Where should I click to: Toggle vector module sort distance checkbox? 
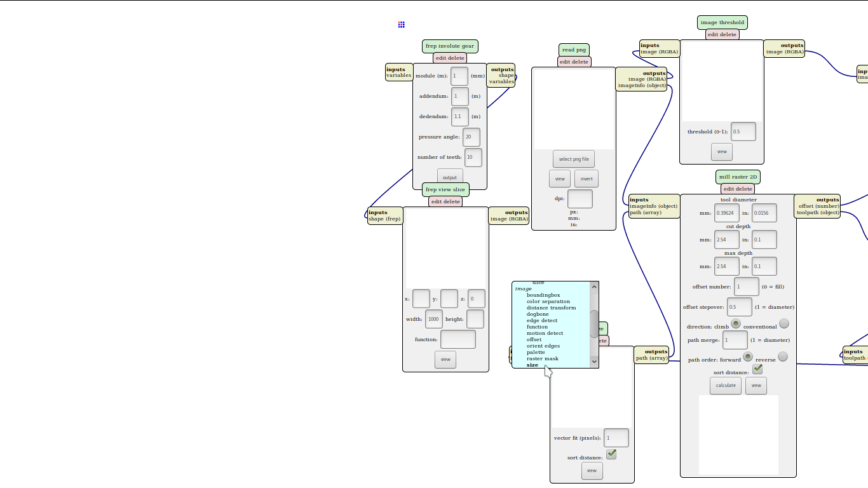coord(611,454)
